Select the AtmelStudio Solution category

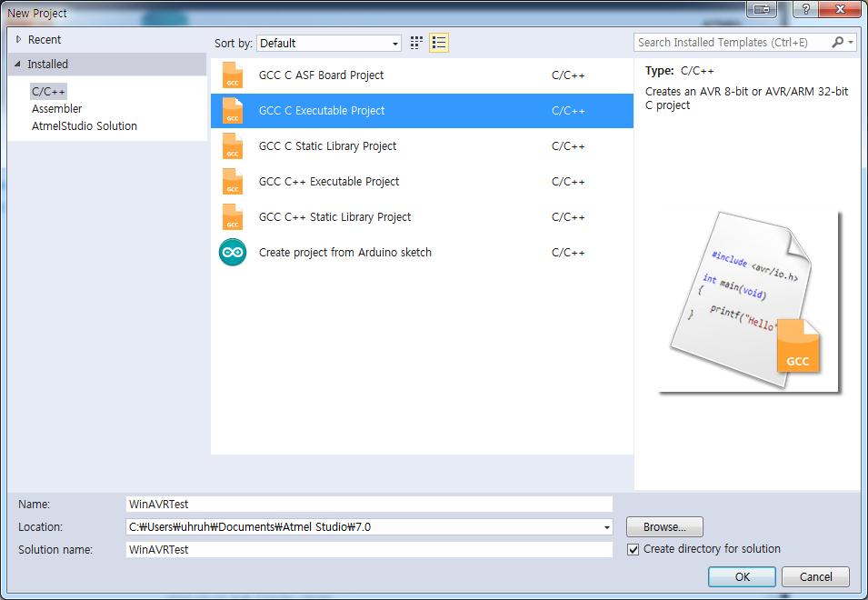[x=81, y=125]
